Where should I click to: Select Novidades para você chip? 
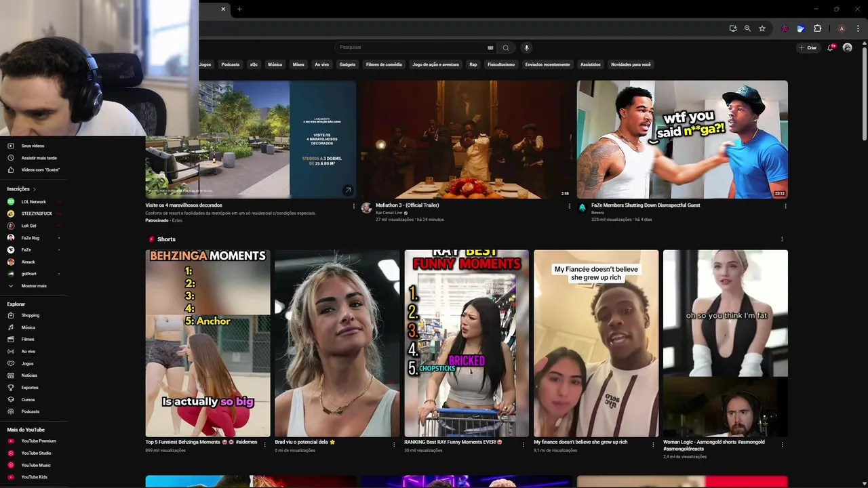tap(631, 64)
